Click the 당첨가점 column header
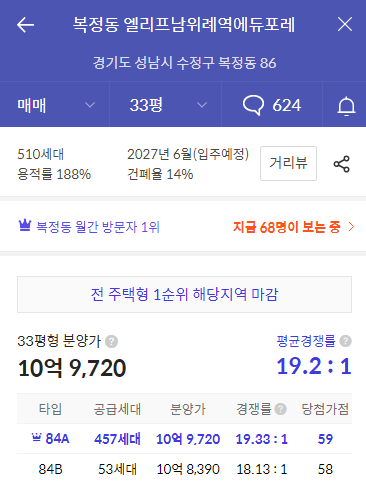The height and width of the screenshot is (491, 366). click(x=325, y=409)
